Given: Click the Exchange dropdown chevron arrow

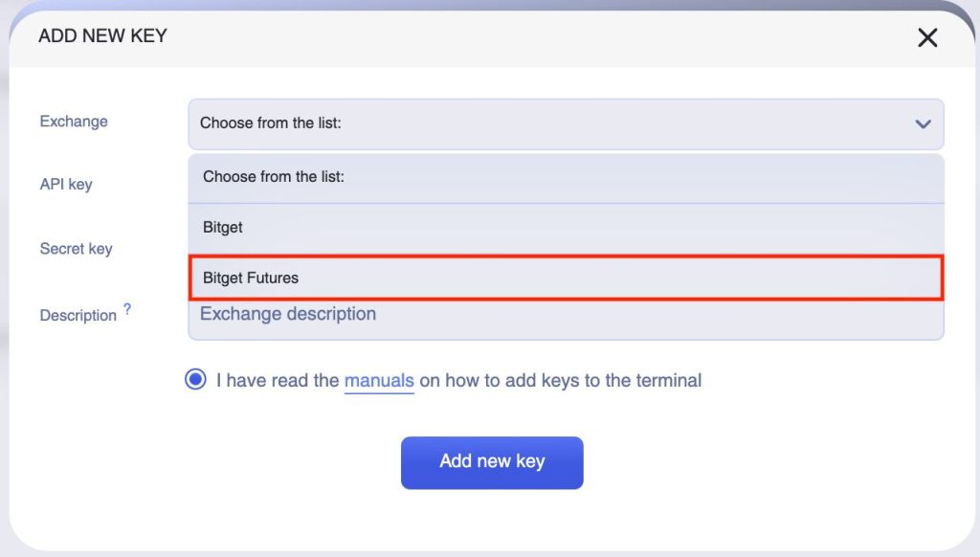Looking at the screenshot, I should [x=923, y=123].
